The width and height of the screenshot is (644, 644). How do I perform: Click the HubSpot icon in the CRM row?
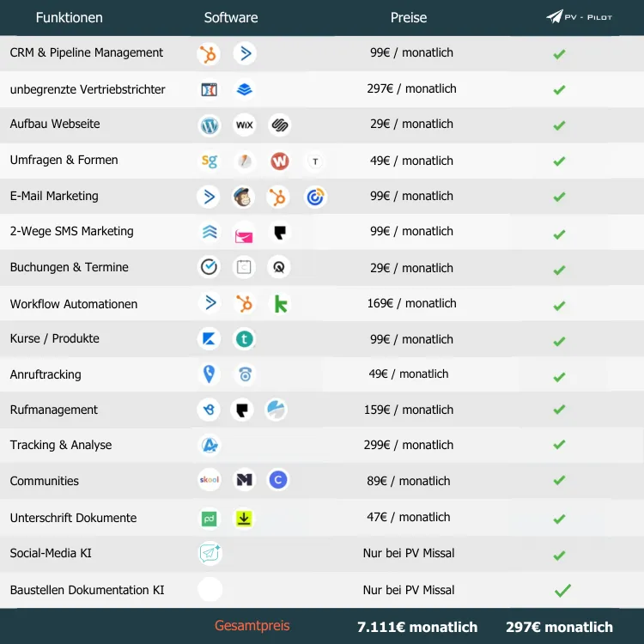[x=209, y=54]
